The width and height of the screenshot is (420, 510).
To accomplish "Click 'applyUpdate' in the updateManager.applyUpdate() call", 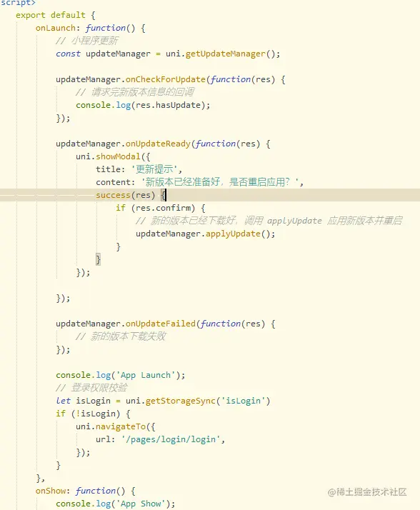I will click(233, 234).
